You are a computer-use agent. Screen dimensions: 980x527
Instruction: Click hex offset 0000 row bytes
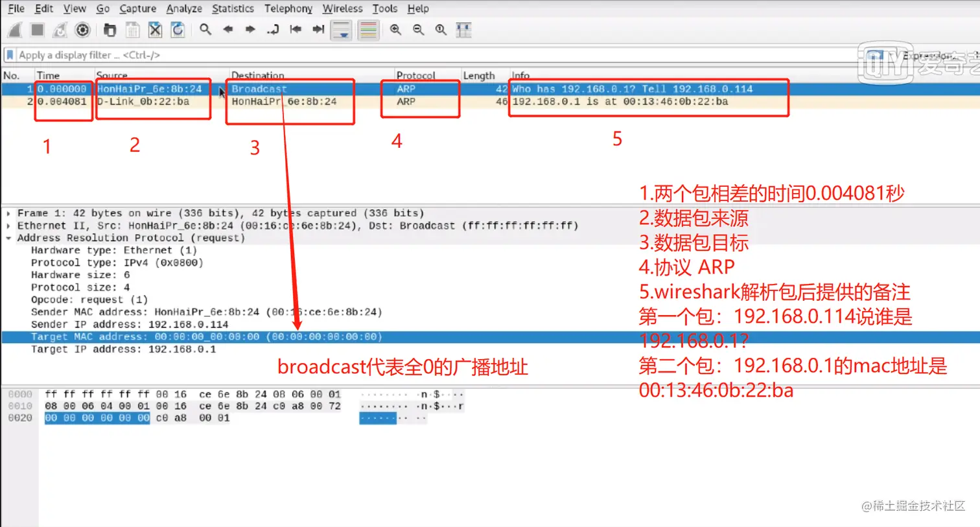point(192,394)
